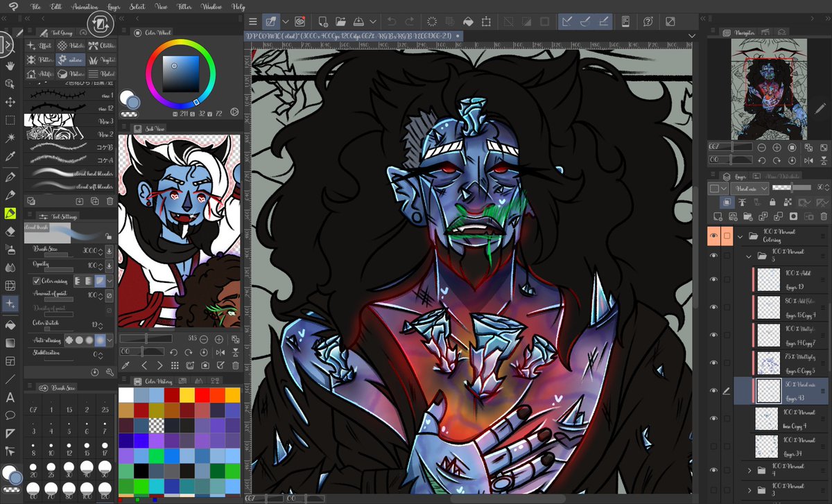
Task: Flip canvas horizontally in Navigator
Action: (x=808, y=161)
